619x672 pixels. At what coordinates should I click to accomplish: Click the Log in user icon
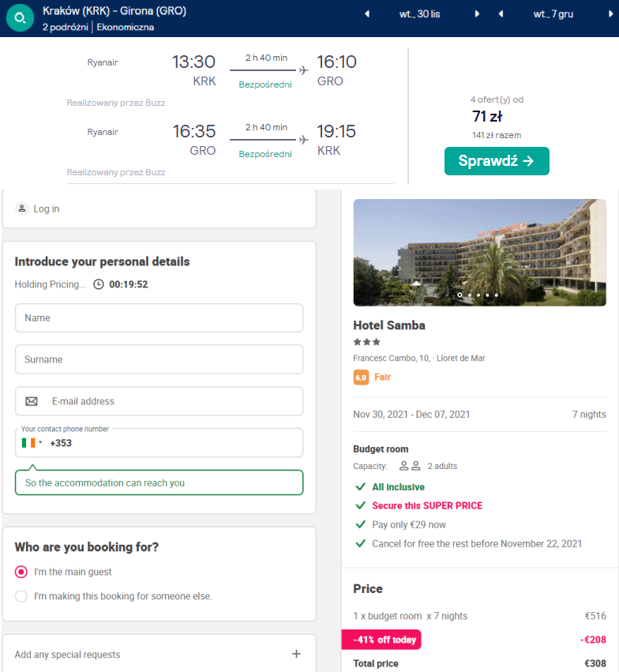click(22, 208)
